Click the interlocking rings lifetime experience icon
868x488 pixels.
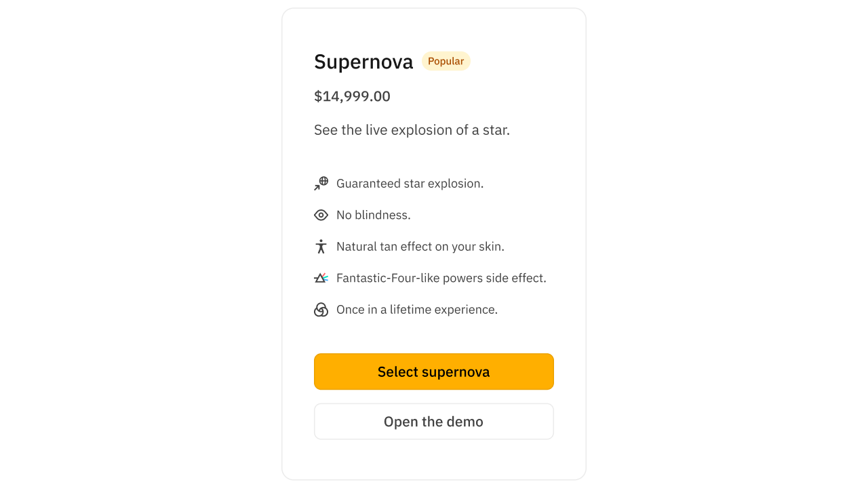coord(321,309)
